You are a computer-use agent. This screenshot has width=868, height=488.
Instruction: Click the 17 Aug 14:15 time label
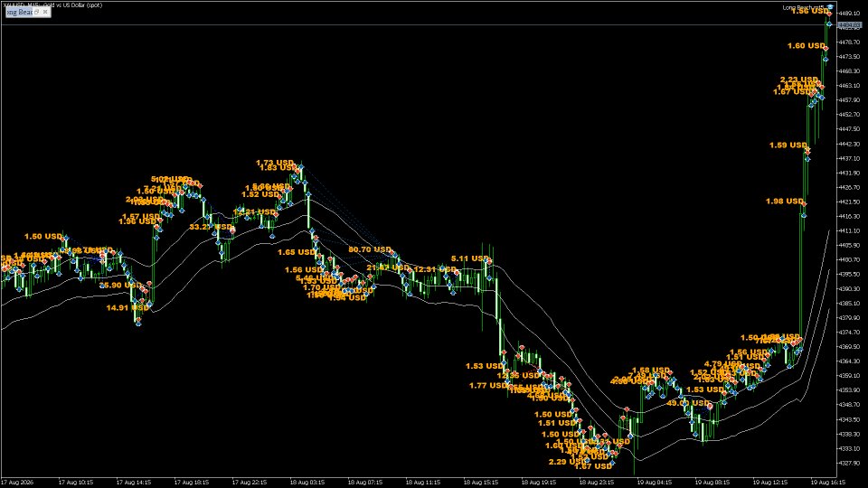point(134,483)
